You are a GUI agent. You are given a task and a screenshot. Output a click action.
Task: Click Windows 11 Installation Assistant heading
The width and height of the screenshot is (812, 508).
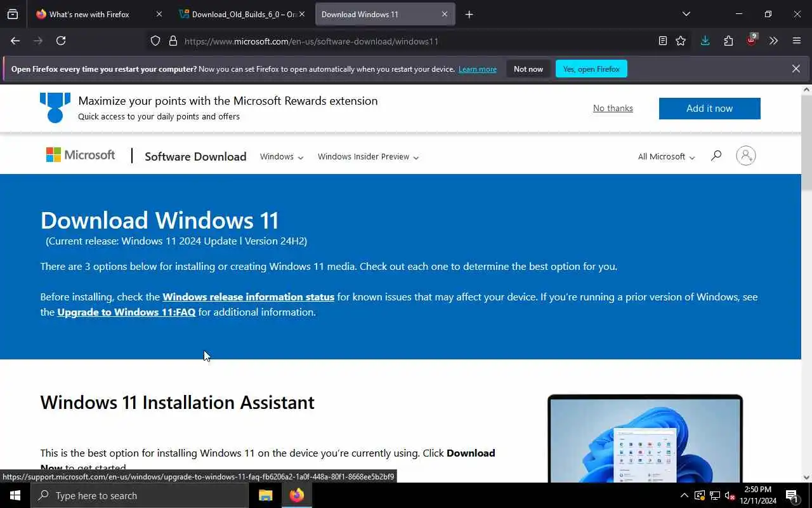177,403
